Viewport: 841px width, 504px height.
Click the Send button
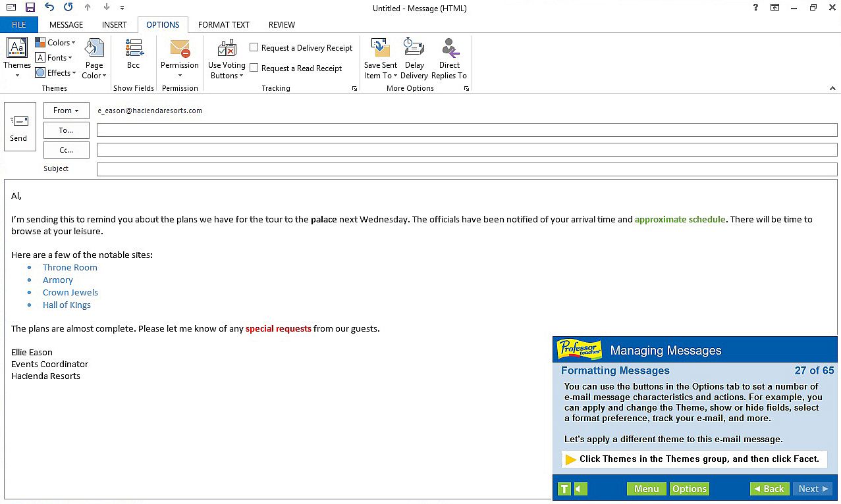point(20,127)
